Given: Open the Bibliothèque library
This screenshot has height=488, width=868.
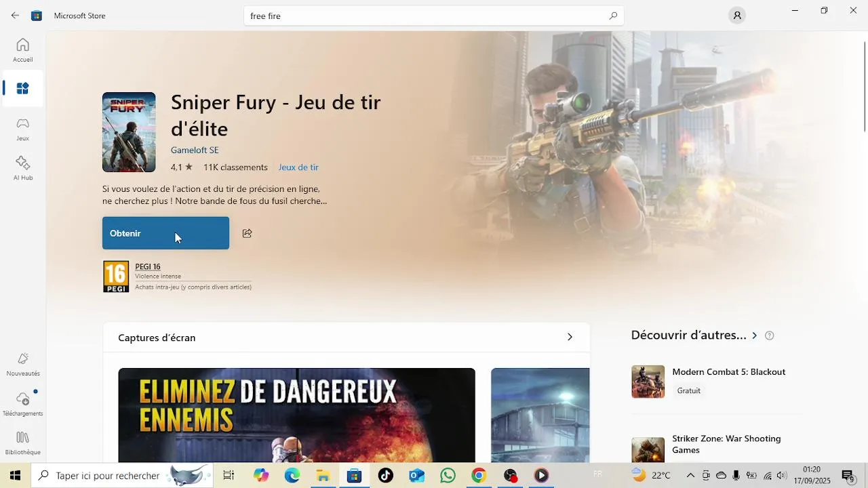Looking at the screenshot, I should click(22, 443).
